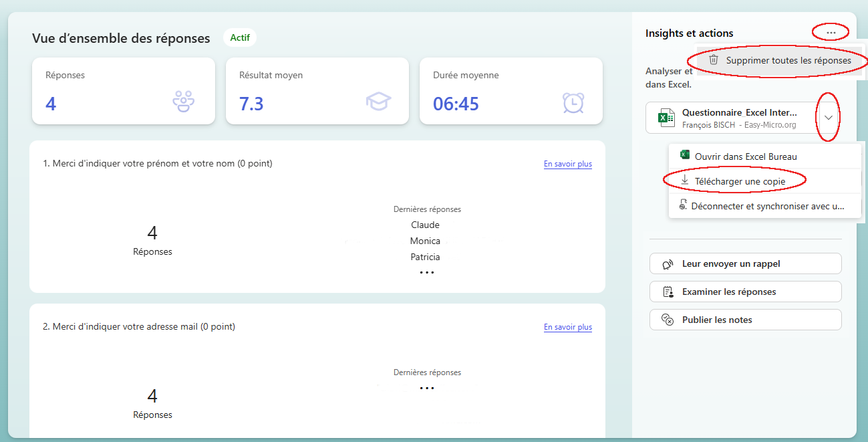Screen dimensions: 868x442
Task: Click the disconnect icon beside Déconnecter et synchroniser
Action: 683,205
